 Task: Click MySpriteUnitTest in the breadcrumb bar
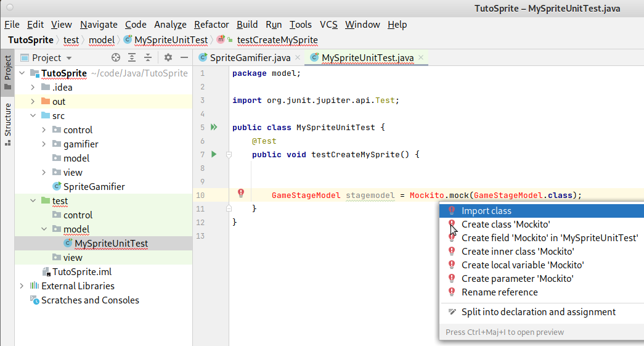[x=171, y=40]
